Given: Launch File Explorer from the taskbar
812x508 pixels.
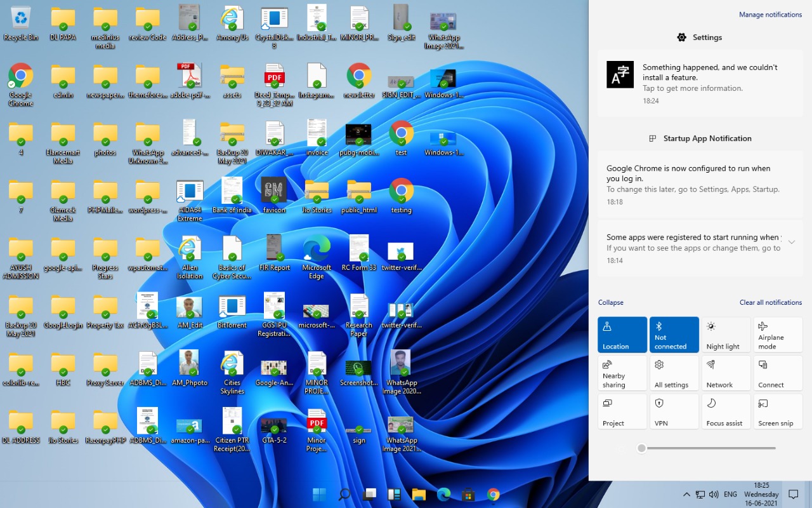Looking at the screenshot, I should click(419, 495).
